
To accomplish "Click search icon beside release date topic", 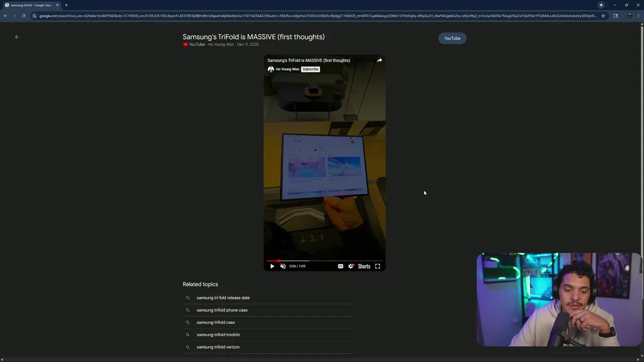I will pyautogui.click(x=188, y=298).
